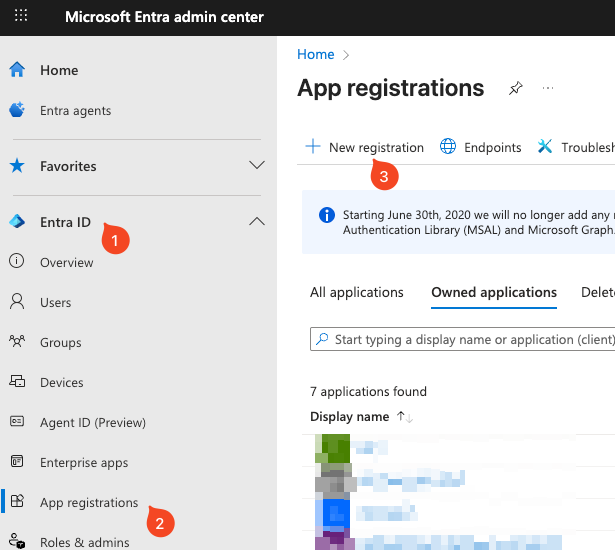Collapse the Entra ID section chevron

[256, 222]
